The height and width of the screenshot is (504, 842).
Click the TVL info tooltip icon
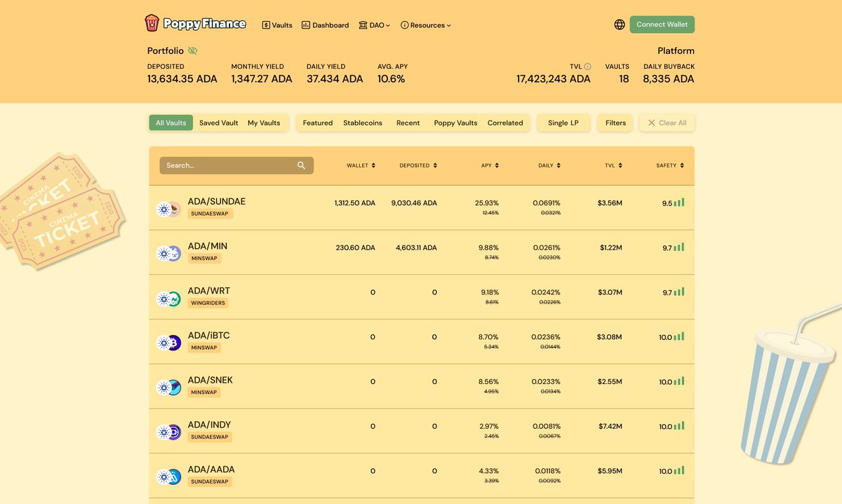(587, 67)
